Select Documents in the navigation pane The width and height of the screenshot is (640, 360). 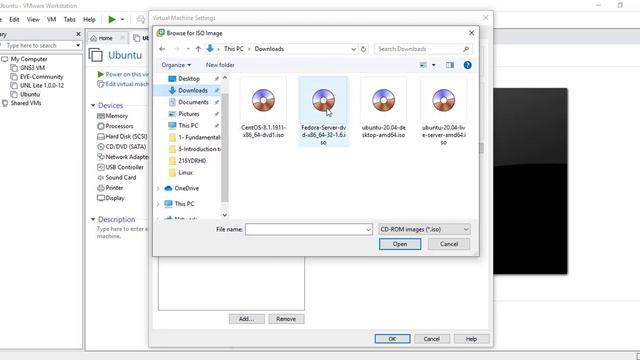click(193, 102)
